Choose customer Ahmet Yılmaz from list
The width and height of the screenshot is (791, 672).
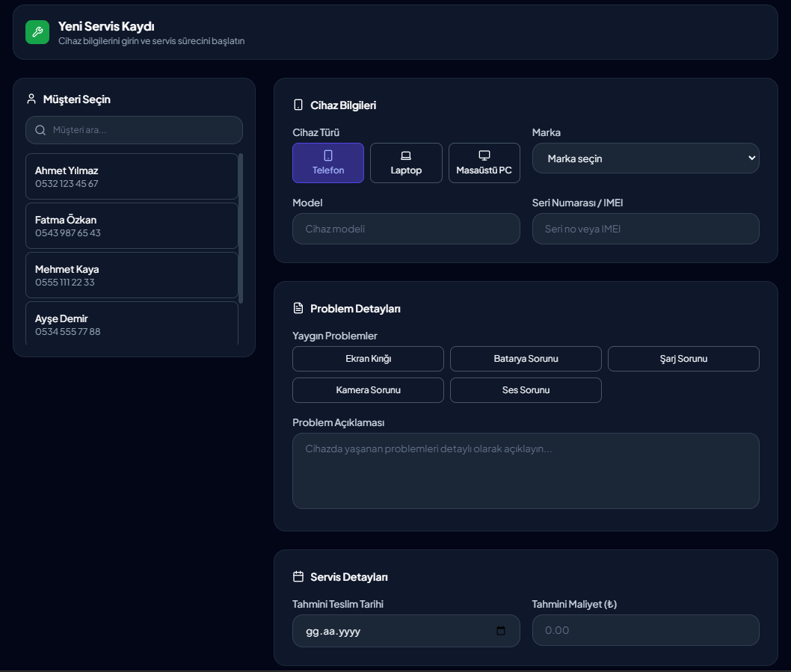[x=132, y=176]
